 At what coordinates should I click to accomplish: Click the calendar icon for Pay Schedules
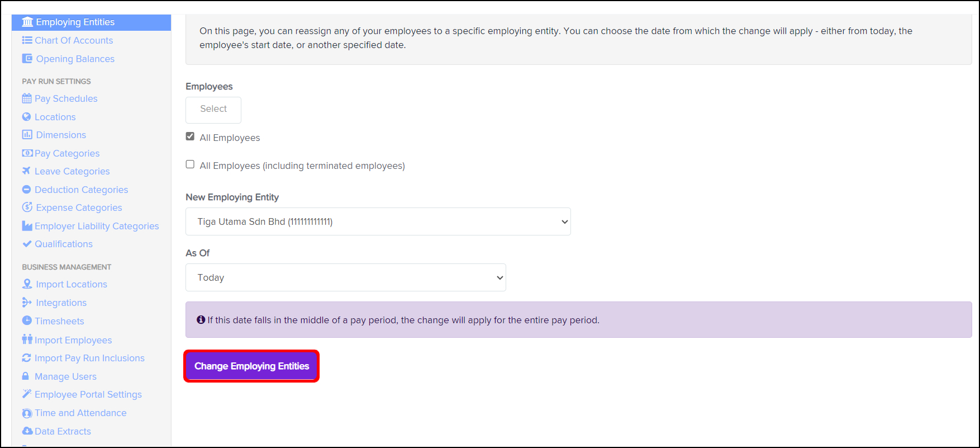[x=27, y=98]
